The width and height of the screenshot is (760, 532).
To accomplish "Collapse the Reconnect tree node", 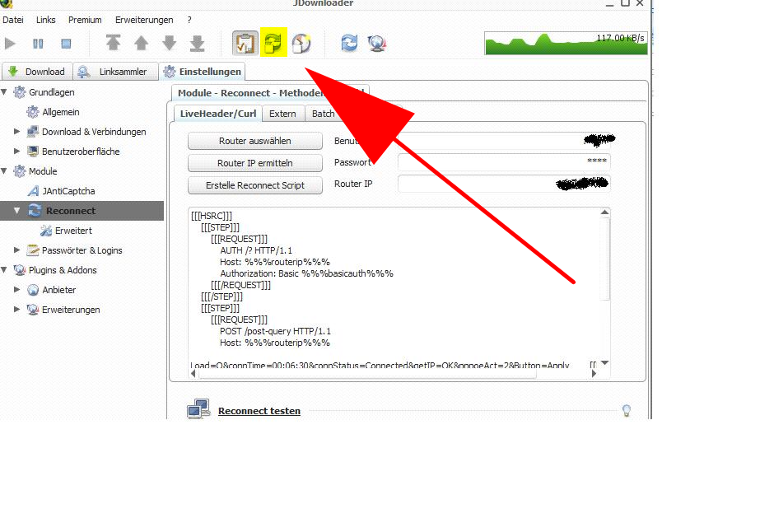I will click(x=17, y=211).
